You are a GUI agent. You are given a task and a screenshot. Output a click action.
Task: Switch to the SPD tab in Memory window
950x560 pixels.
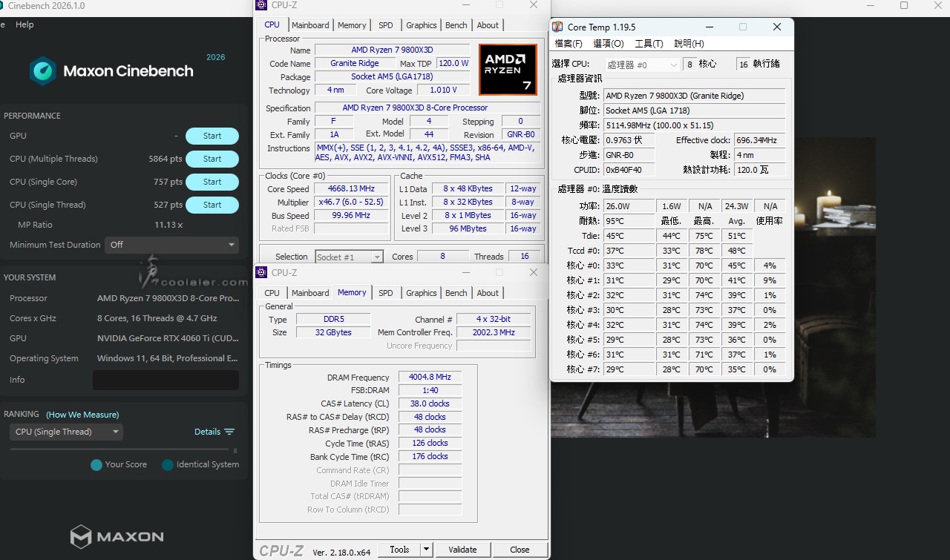pos(385,293)
